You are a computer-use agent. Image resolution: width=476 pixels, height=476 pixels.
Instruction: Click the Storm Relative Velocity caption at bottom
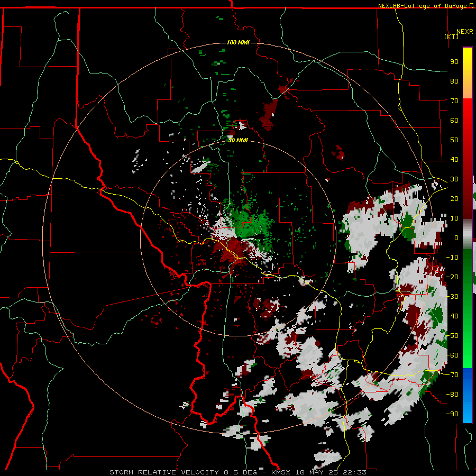pos(238,472)
